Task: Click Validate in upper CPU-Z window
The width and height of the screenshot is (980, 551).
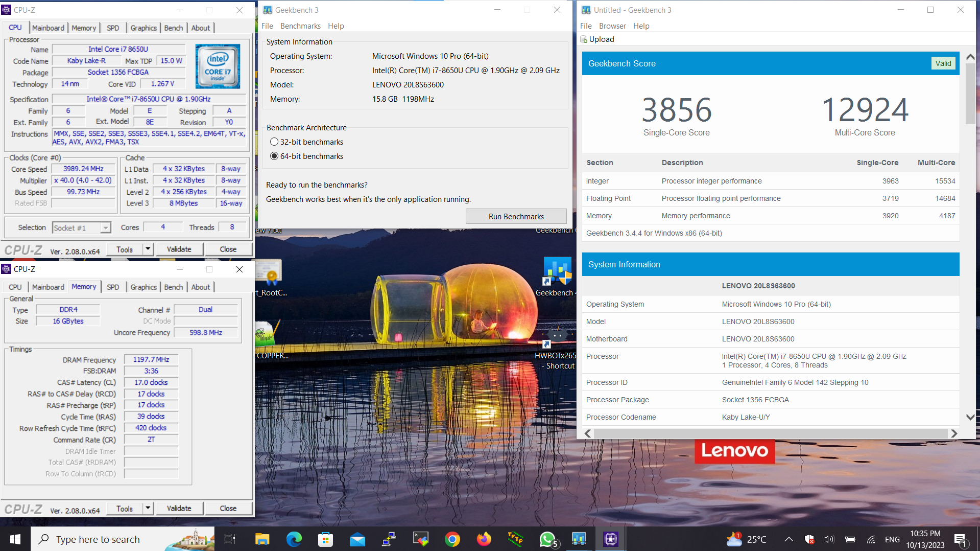Action: tap(179, 249)
